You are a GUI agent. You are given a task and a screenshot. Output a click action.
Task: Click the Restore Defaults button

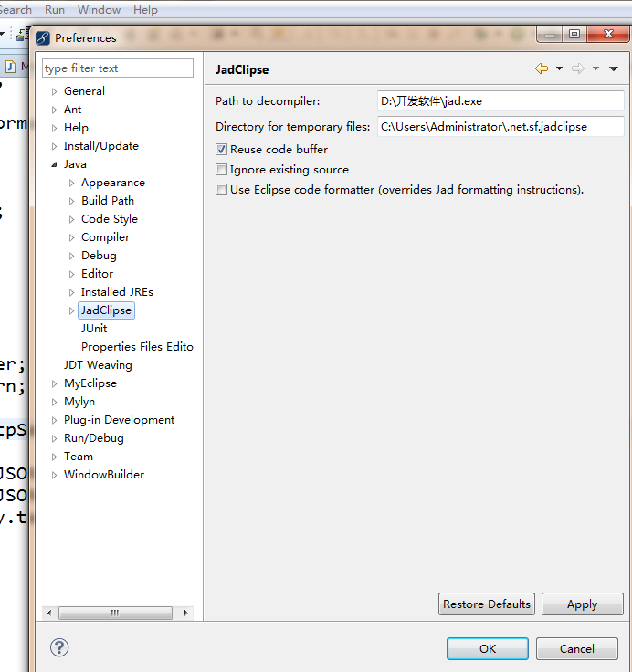pyautogui.click(x=487, y=604)
